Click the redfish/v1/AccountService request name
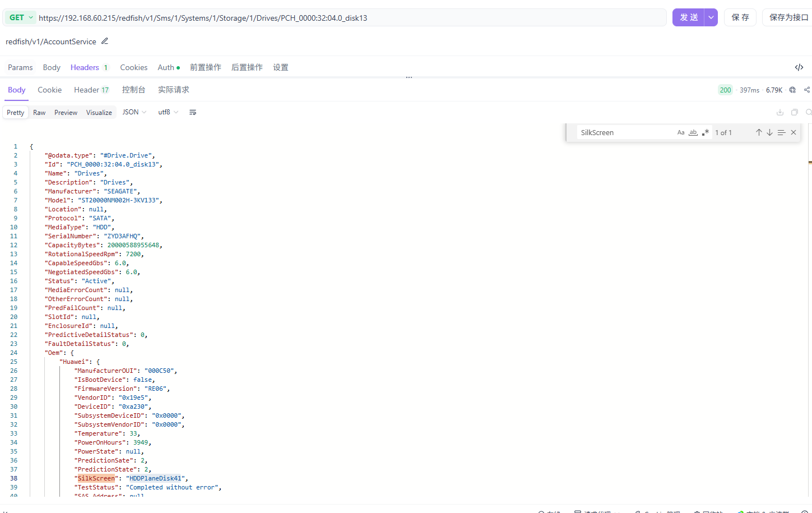The height and width of the screenshot is (513, 812). tap(51, 41)
